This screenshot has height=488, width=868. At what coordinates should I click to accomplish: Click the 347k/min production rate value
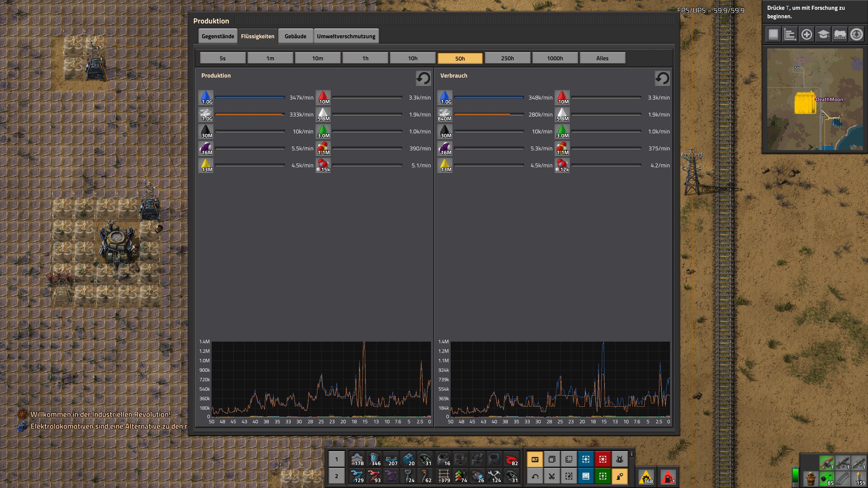(301, 98)
